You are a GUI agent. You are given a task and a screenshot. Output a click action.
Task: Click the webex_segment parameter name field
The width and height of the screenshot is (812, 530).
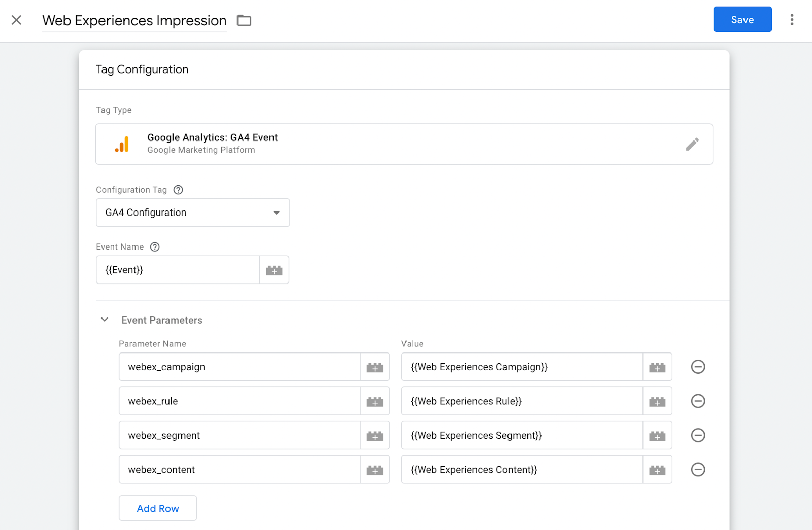coord(240,435)
